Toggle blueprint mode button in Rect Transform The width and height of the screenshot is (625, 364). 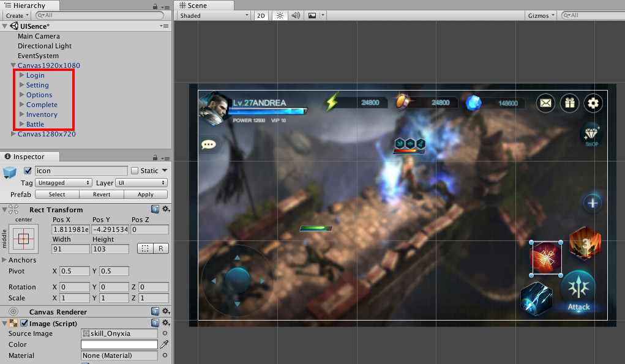click(144, 248)
